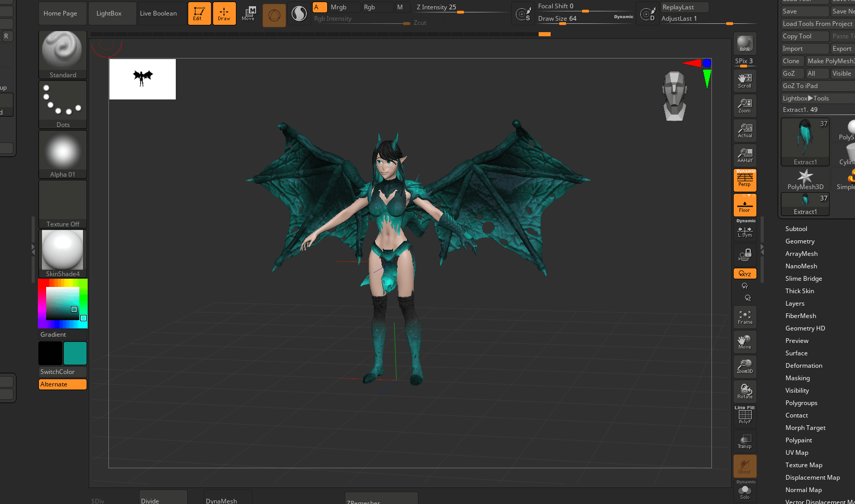The height and width of the screenshot is (504, 855).
Task: Toggle the Floor grid
Action: tap(745, 205)
